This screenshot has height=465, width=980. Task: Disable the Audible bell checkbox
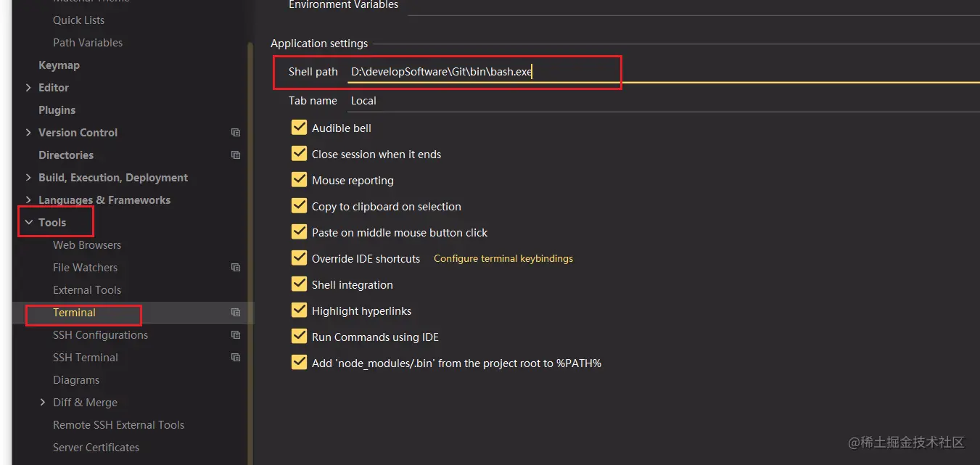[x=299, y=128]
